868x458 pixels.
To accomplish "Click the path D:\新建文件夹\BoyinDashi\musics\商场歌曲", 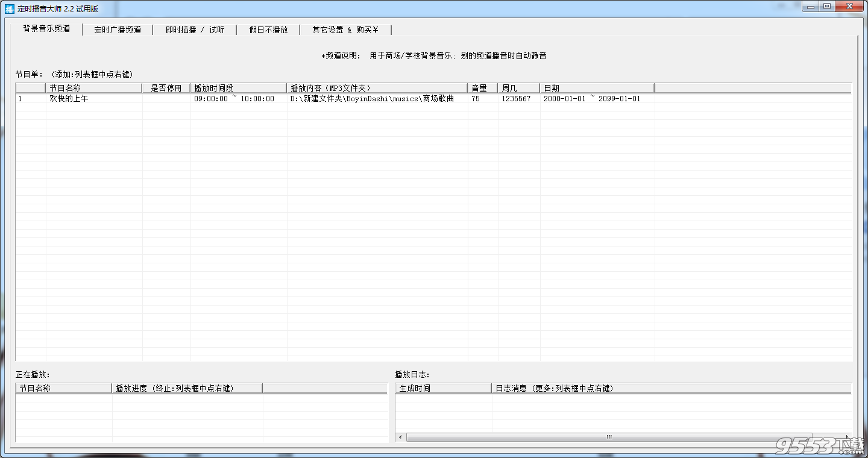I will [372, 99].
